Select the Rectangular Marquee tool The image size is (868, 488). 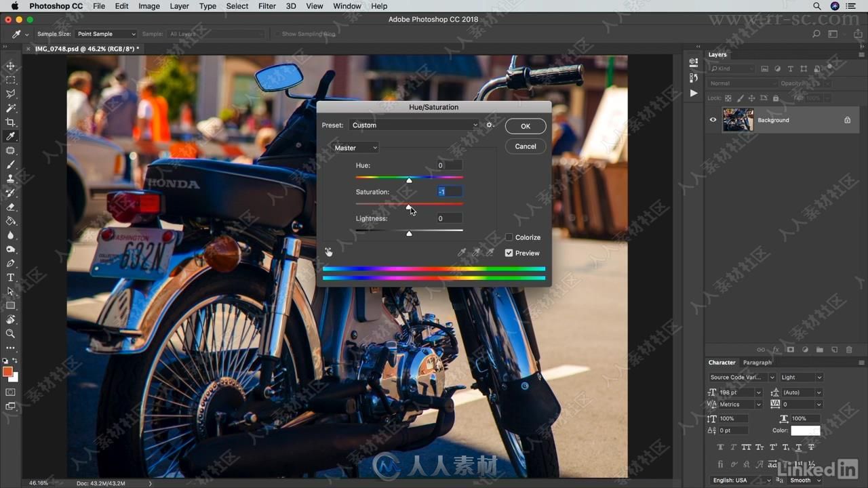10,80
